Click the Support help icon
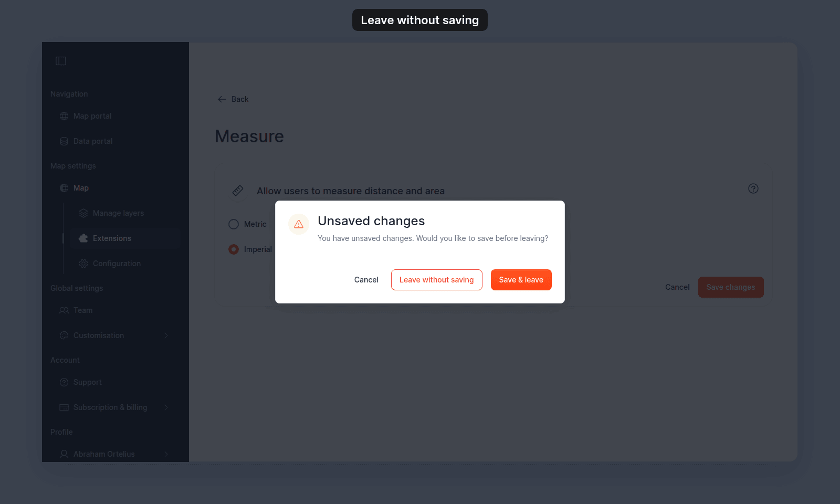 [x=64, y=382]
